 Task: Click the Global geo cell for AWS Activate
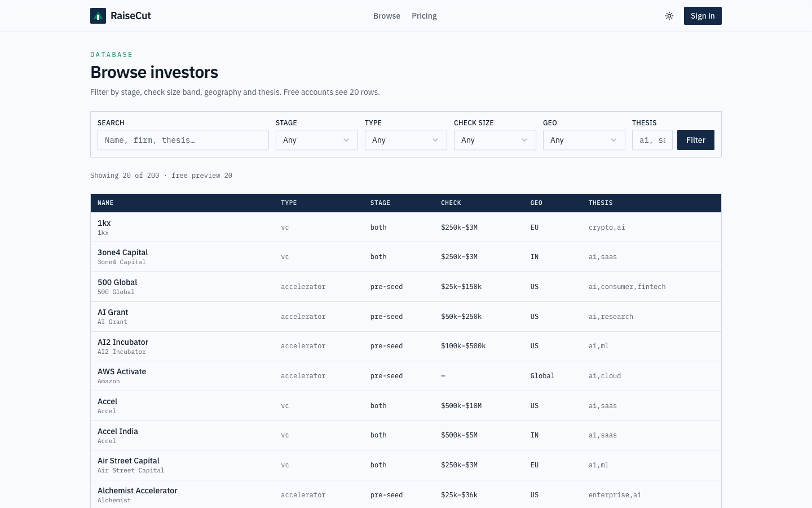(x=542, y=376)
